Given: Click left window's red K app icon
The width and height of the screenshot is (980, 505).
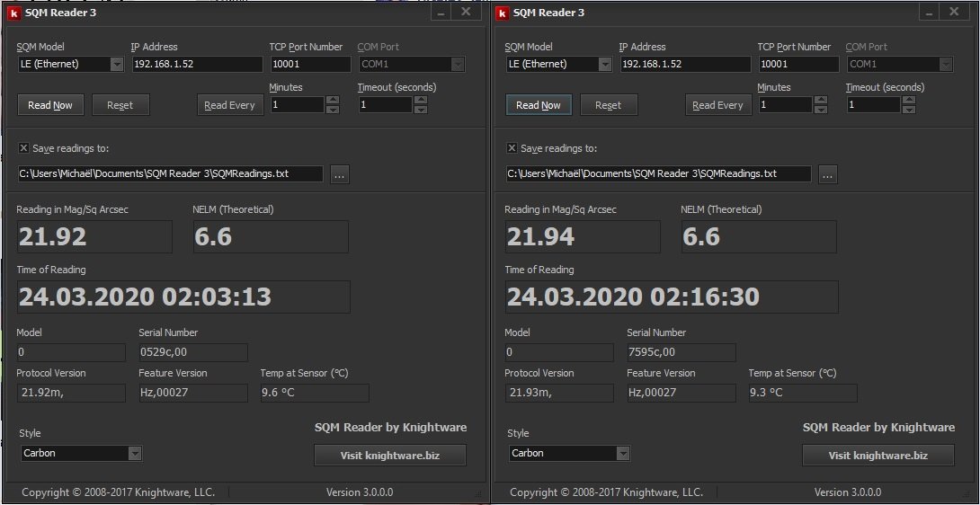Looking at the screenshot, I should click(x=13, y=13).
